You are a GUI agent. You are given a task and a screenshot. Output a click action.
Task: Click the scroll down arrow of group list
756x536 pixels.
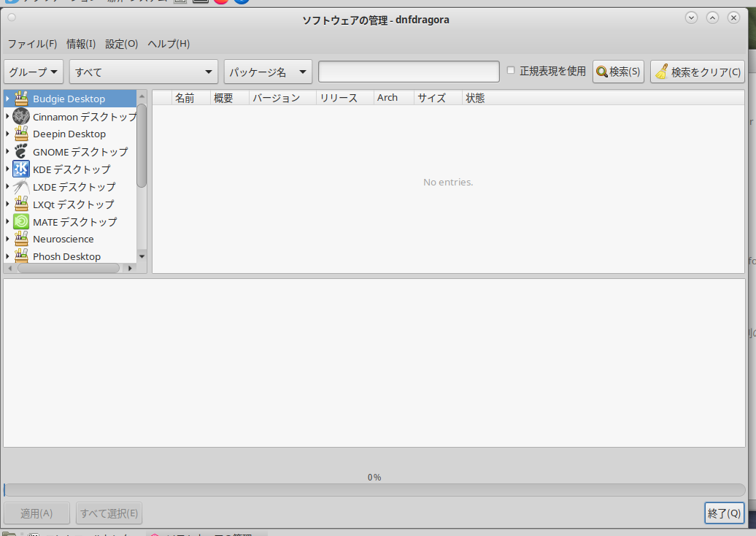(142, 256)
